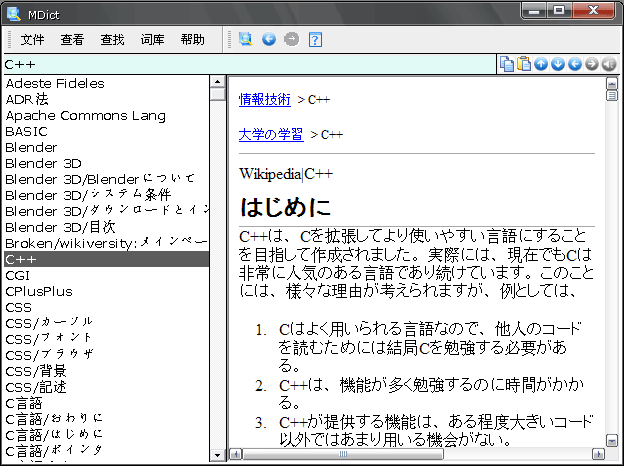Image resolution: width=624 pixels, height=466 pixels.
Task: Select Apache Commons Lang in the list
Action: pyautogui.click(x=86, y=115)
